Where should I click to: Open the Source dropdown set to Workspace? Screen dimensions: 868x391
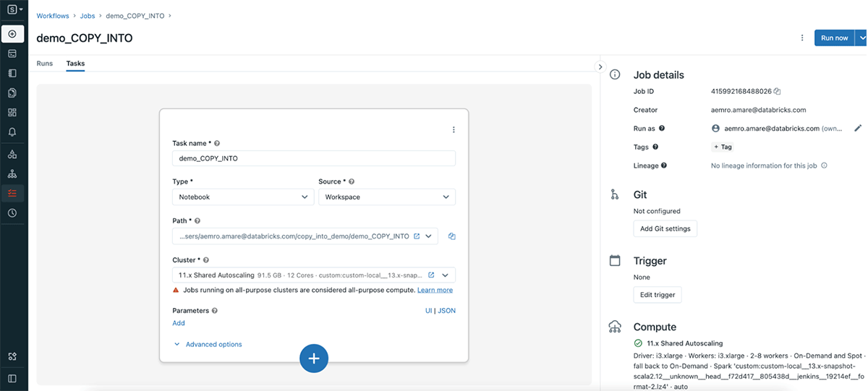pos(386,197)
